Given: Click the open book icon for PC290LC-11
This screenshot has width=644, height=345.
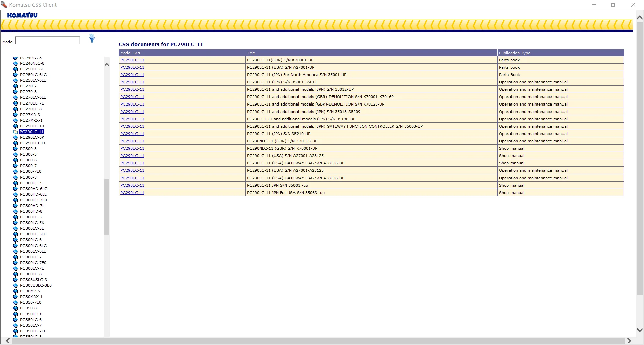Looking at the screenshot, I should click(15, 132).
